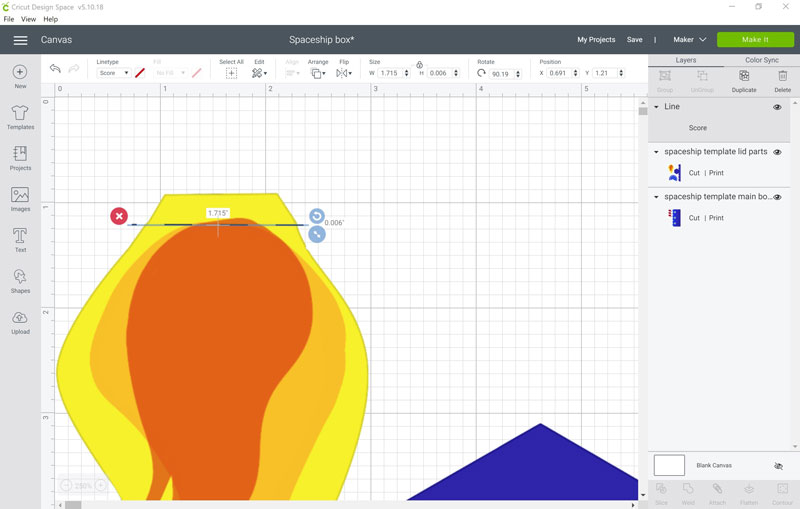Click the Score label under Line layer
The width and height of the screenshot is (800, 509).
point(697,128)
